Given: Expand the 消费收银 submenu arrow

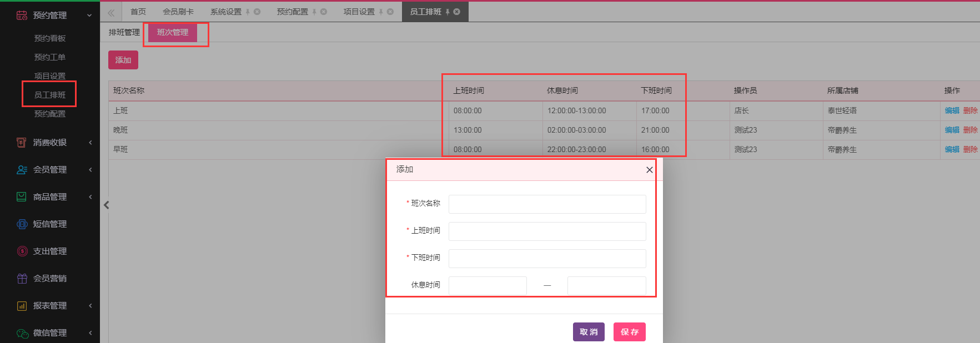Looking at the screenshot, I should point(91,143).
